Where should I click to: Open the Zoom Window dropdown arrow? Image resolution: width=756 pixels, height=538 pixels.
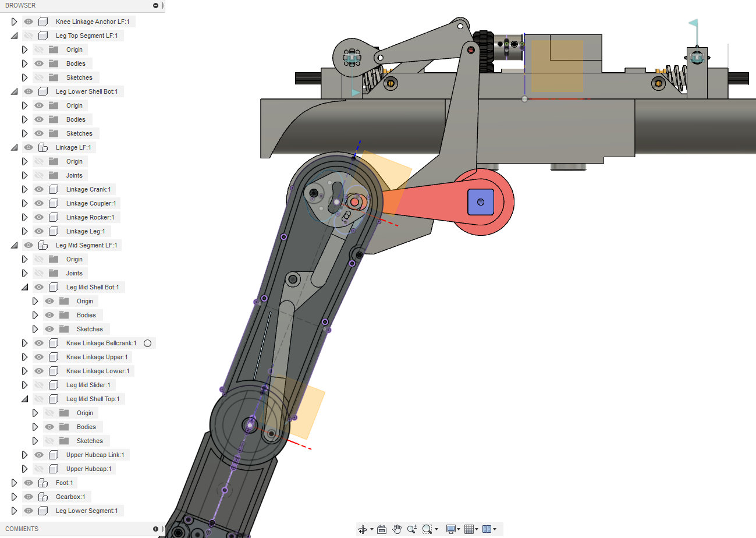coord(436,530)
